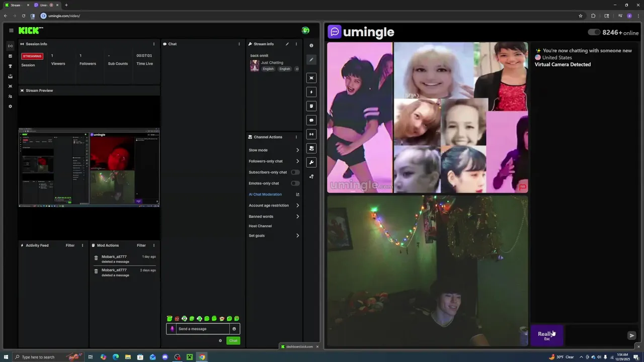The height and width of the screenshot is (362, 644).
Task: Open Mod Actions three-dot menu
Action: coord(154,245)
